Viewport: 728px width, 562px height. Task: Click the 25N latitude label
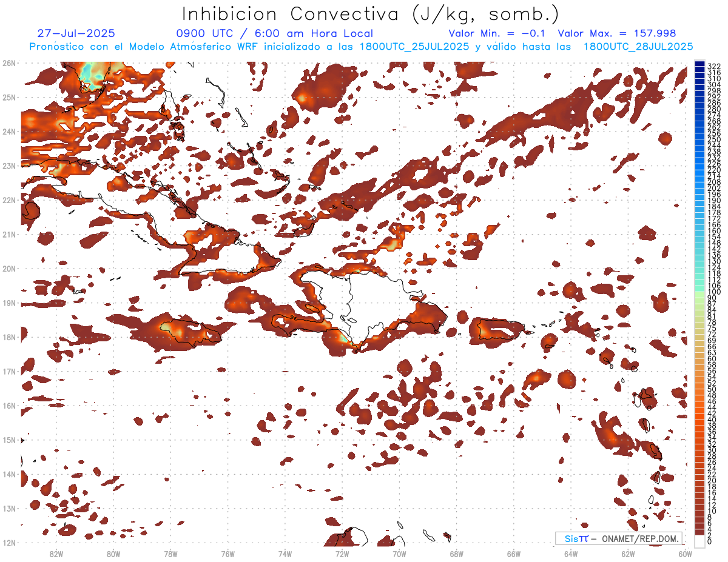coord(9,97)
